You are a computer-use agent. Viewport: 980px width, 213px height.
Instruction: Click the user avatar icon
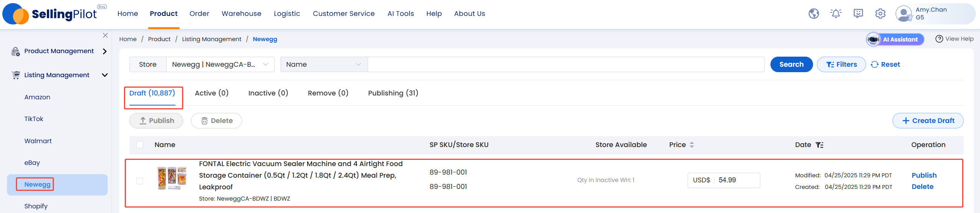tap(904, 14)
